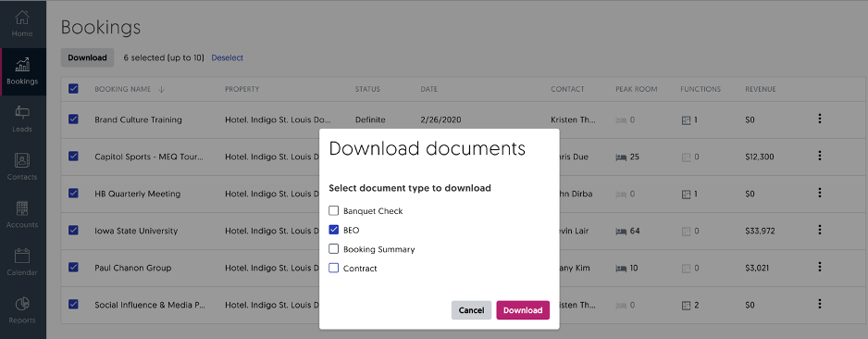Click the functions icon in HB Quarterly Meeting row
Image resolution: width=868 pixels, height=339 pixels.
(x=686, y=195)
